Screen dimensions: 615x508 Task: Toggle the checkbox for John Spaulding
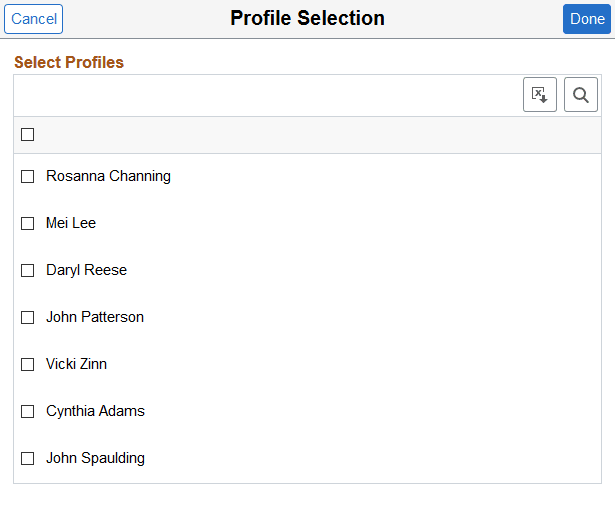[28, 458]
